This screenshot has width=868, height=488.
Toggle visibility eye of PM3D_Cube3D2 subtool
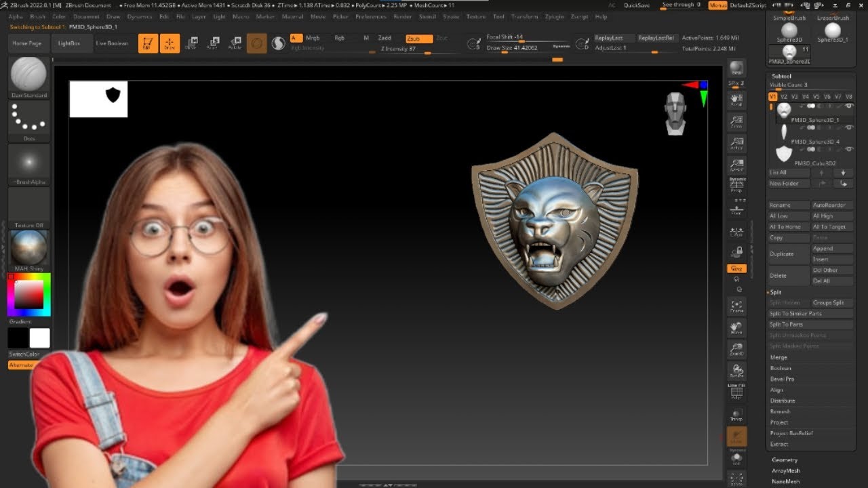pyautogui.click(x=849, y=150)
